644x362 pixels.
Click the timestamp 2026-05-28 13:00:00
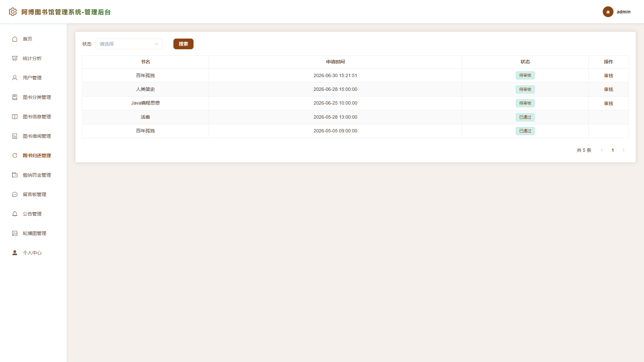click(x=335, y=117)
